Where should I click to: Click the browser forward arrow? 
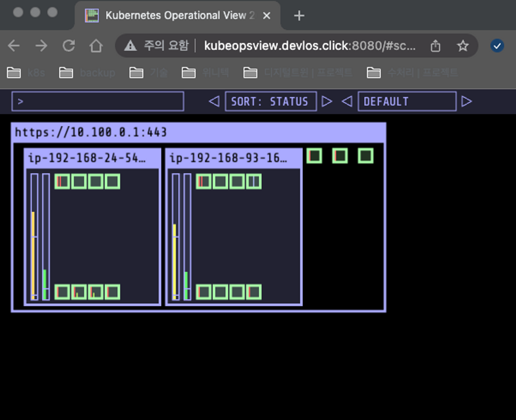41,46
